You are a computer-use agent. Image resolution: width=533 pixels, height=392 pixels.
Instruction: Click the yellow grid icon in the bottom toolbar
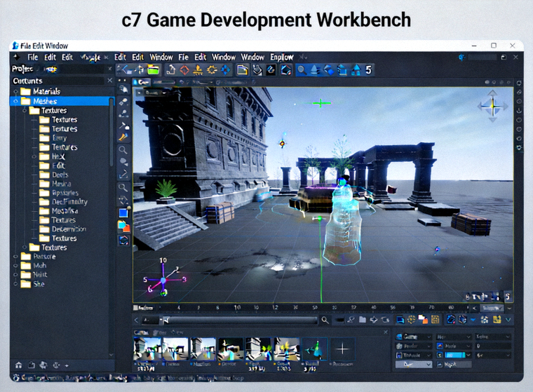click(x=435, y=320)
